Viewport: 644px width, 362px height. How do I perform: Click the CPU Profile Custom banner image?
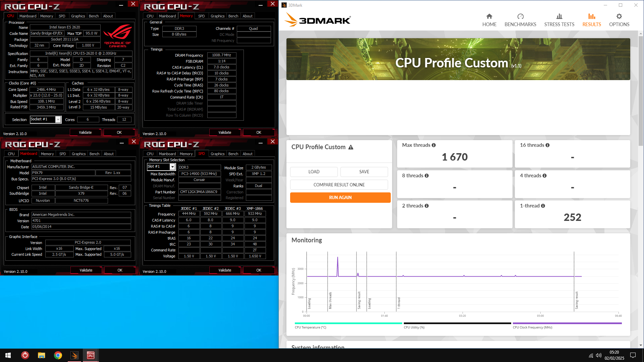point(458,59)
